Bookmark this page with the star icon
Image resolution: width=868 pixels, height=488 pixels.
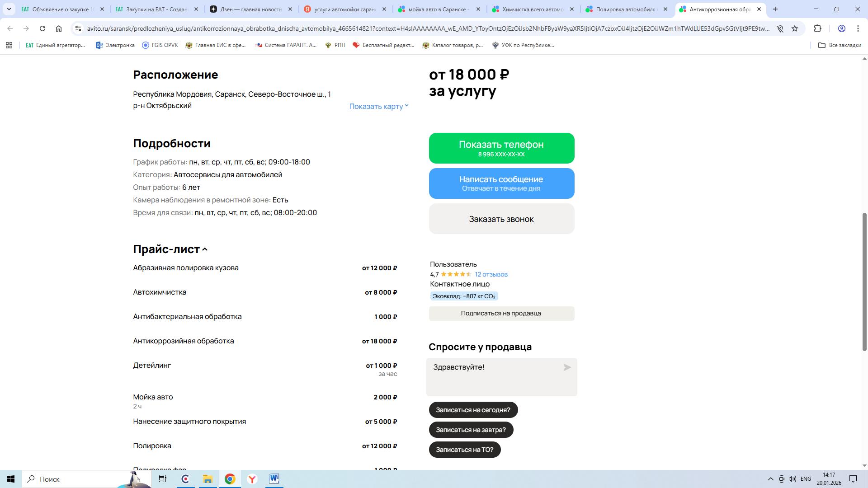[795, 28]
